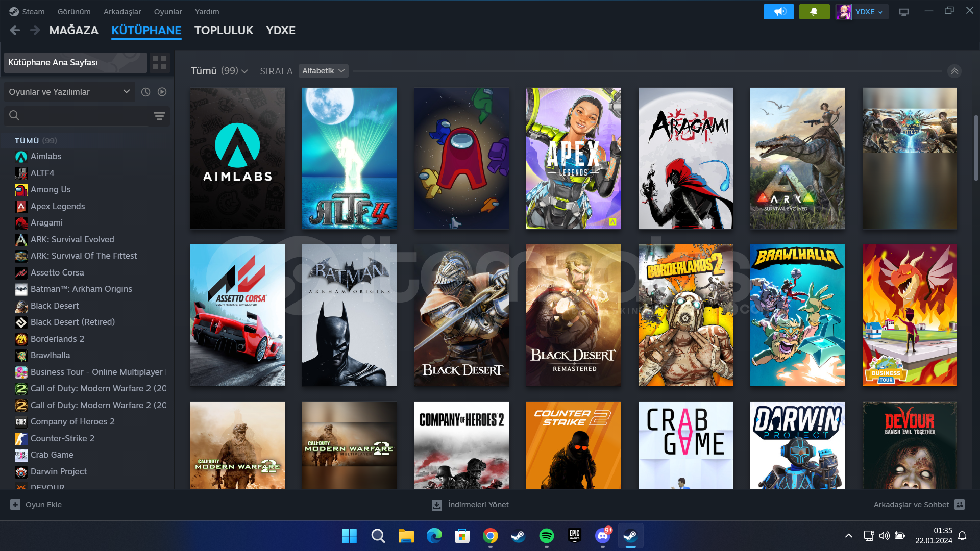
Task: Open Windows notification center bell
Action: click(x=962, y=536)
